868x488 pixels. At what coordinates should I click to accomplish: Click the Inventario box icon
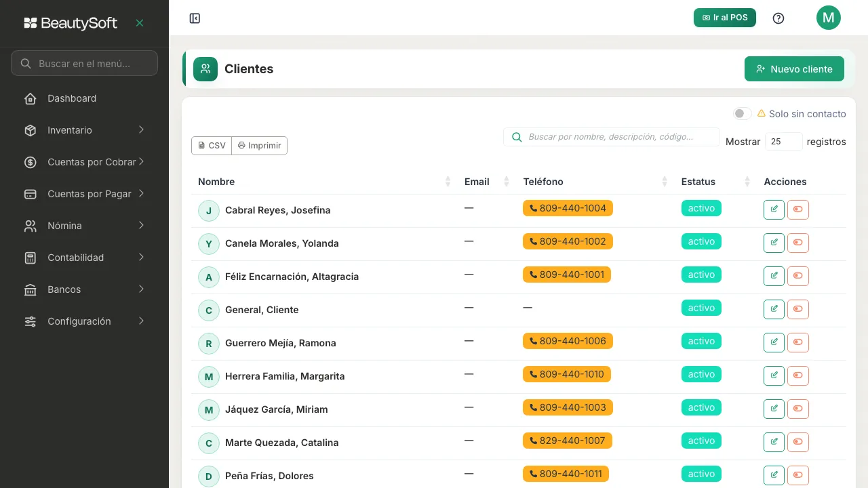(31, 130)
